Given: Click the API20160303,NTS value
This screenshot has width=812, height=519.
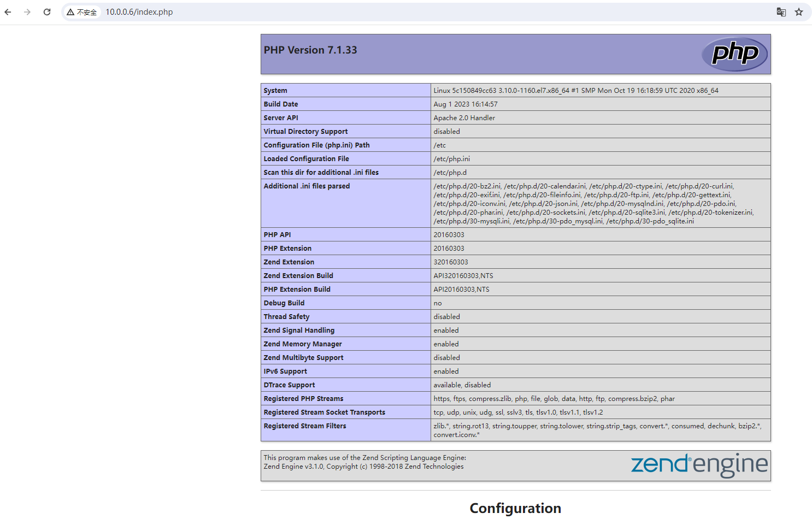Looking at the screenshot, I should coord(462,290).
